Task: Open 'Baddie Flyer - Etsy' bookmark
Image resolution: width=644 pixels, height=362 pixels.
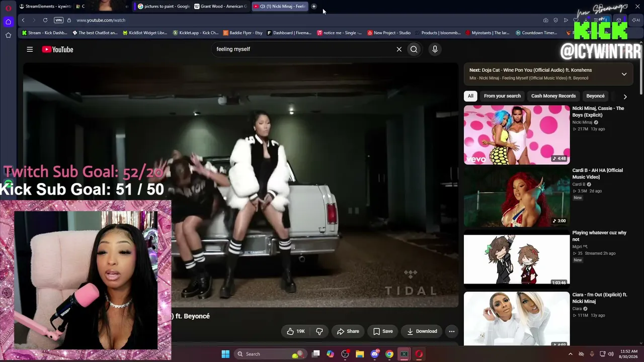Action: pos(243,33)
